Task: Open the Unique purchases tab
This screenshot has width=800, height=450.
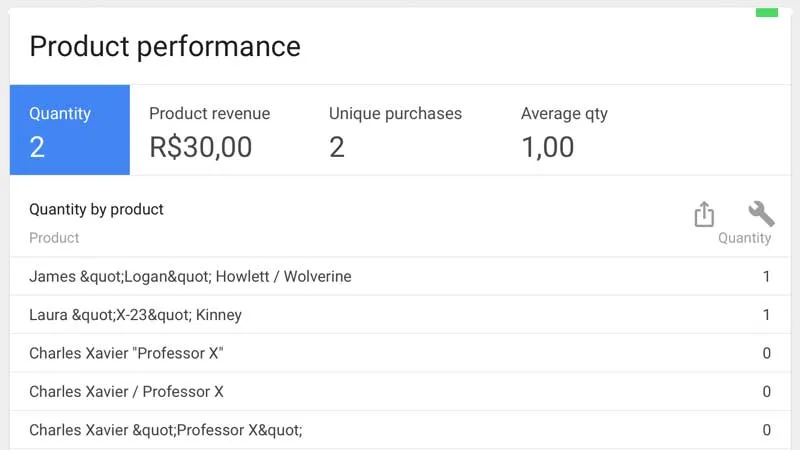Action: (x=395, y=130)
